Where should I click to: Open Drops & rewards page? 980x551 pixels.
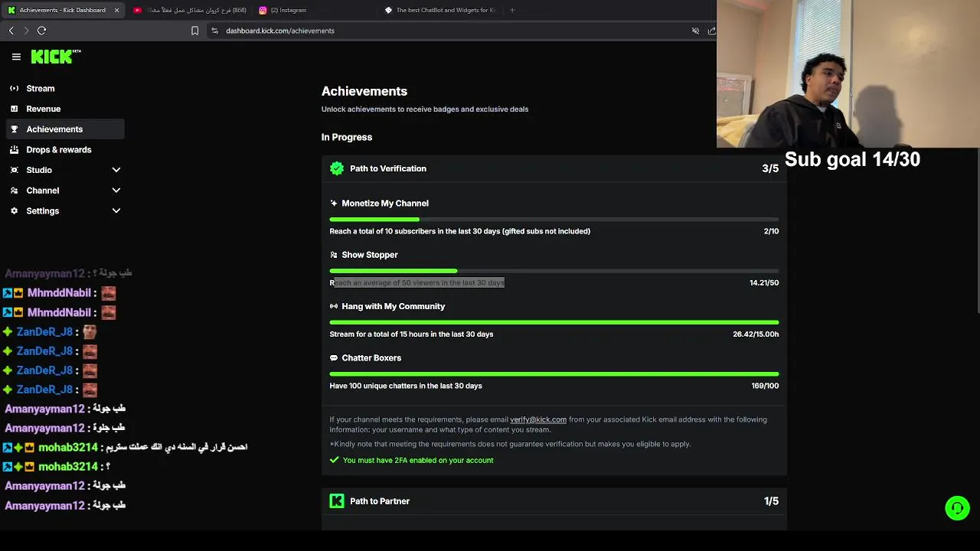tap(64, 150)
